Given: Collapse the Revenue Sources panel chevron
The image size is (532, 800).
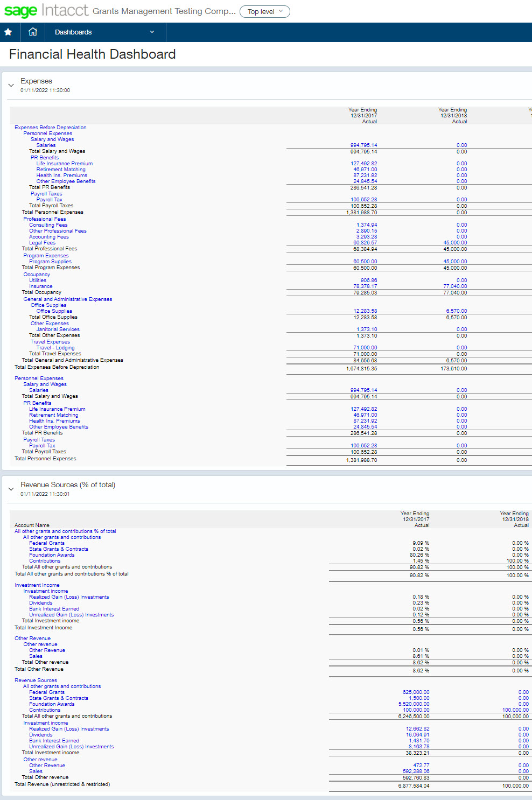Looking at the screenshot, I should pos(11,489).
